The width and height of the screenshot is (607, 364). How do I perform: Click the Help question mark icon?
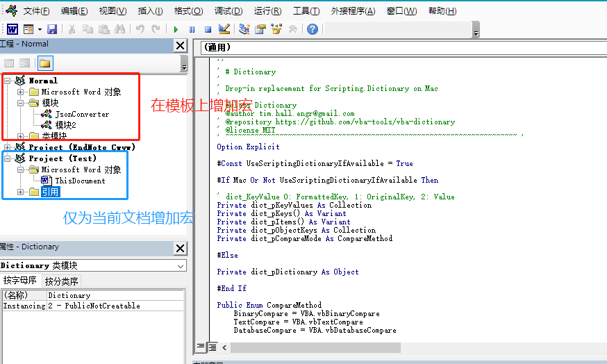tap(313, 29)
